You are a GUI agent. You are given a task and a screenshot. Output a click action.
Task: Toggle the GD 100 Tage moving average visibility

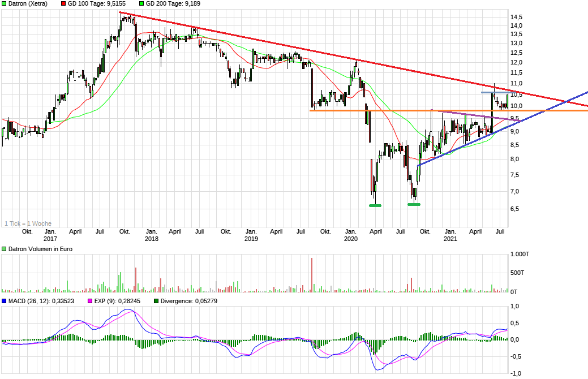pos(63,4)
